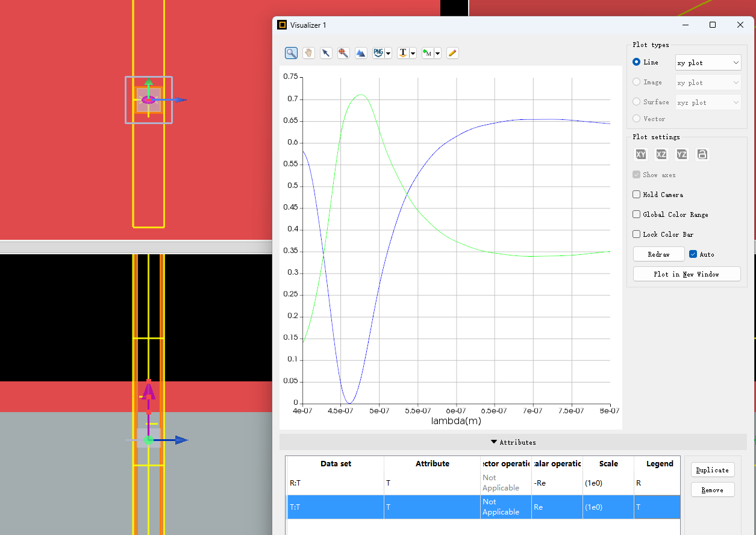Open the Line xy plot dropdown
756x535 pixels.
(x=708, y=63)
